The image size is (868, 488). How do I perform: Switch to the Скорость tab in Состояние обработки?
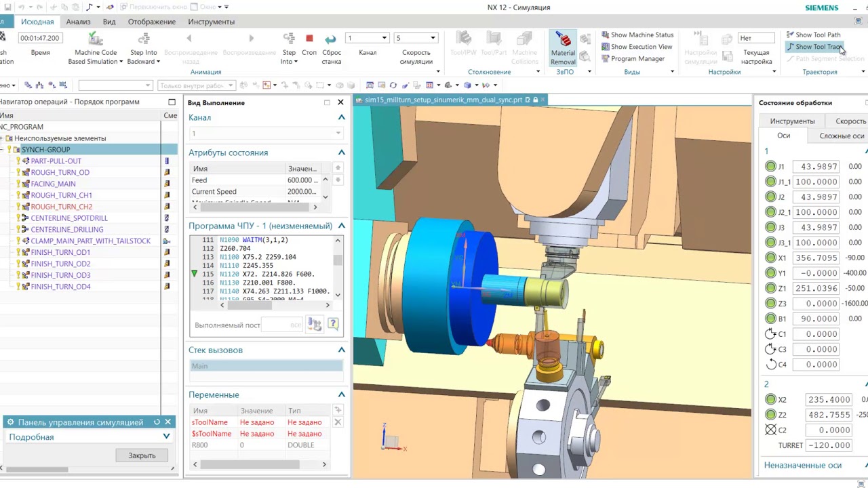point(850,121)
